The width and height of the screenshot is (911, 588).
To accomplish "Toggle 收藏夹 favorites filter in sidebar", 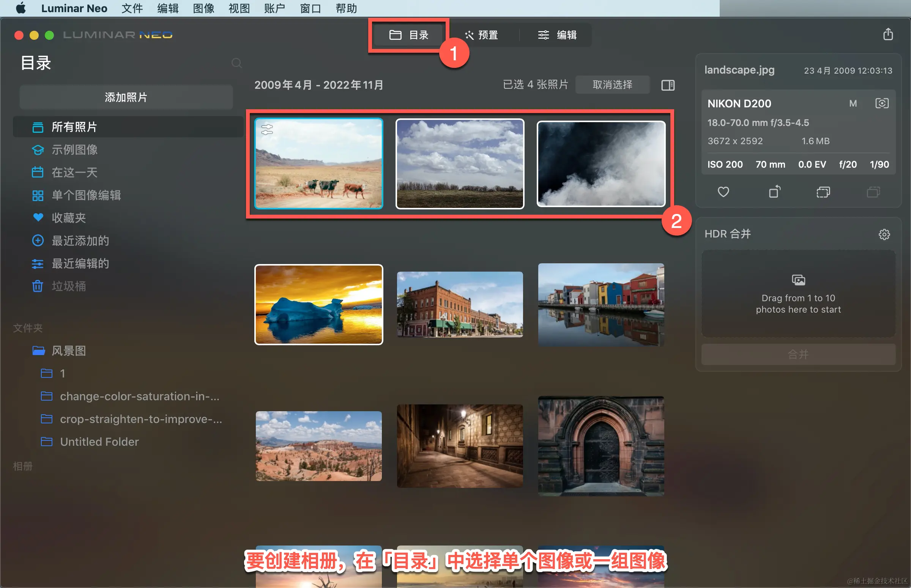I will click(69, 218).
